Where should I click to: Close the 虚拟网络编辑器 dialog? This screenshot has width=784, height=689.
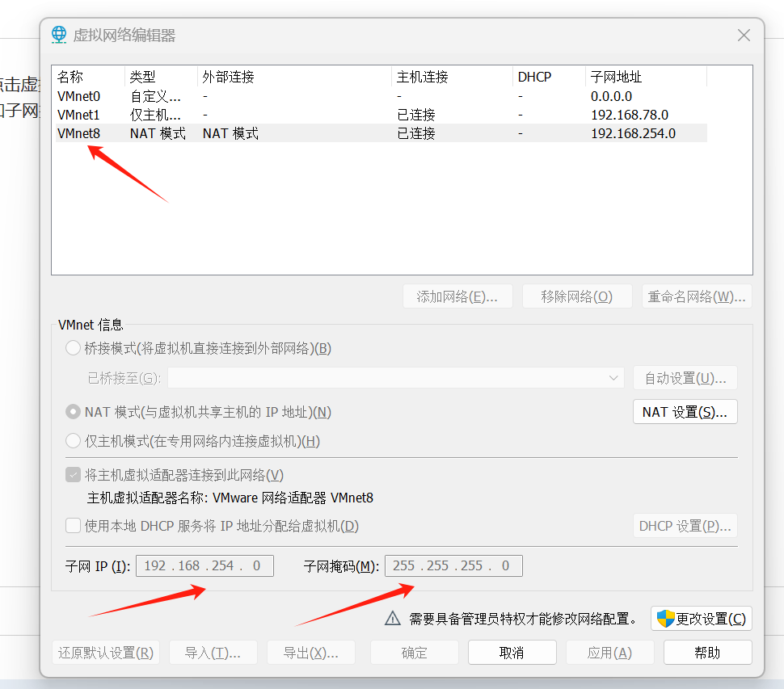pos(744,35)
